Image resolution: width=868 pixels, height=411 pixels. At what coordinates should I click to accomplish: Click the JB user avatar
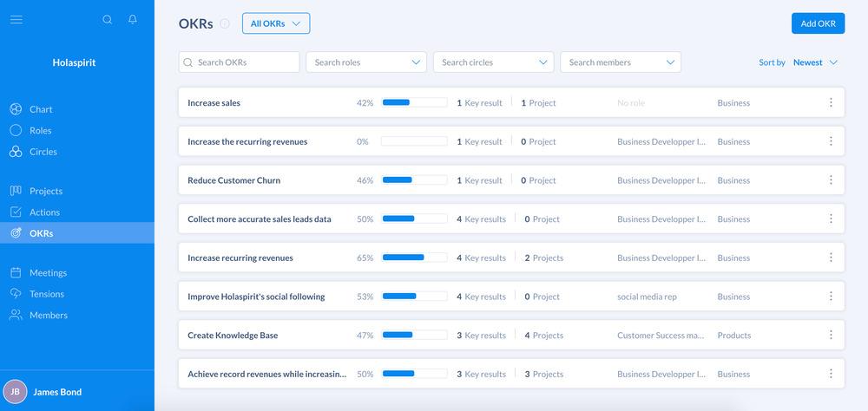click(15, 392)
